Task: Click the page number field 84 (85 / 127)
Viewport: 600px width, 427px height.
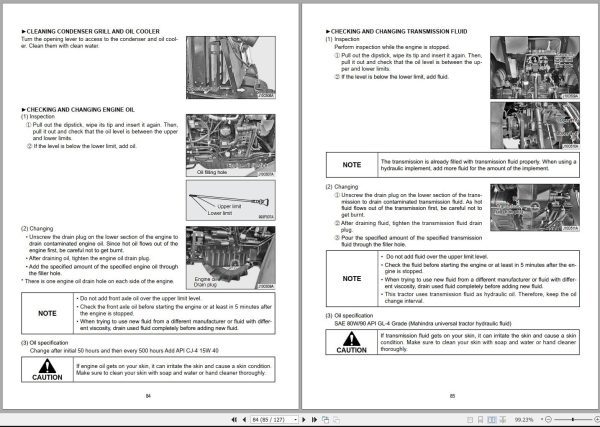Action: [x=272, y=420]
